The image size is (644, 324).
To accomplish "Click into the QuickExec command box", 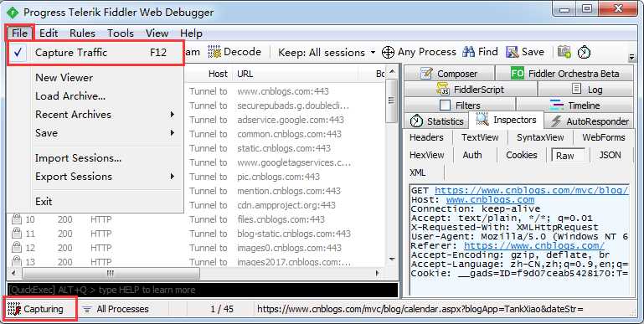I will coord(203,290).
